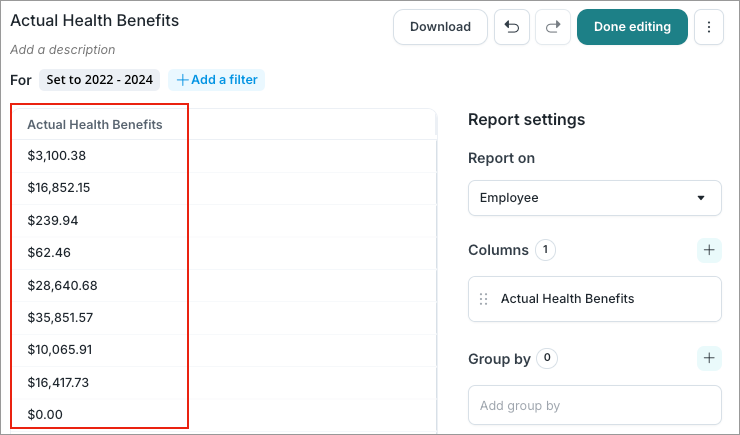Screen dimensions: 740x435
Task: Open the Set to 2022 - 2024 date filter
Action: click(x=99, y=80)
